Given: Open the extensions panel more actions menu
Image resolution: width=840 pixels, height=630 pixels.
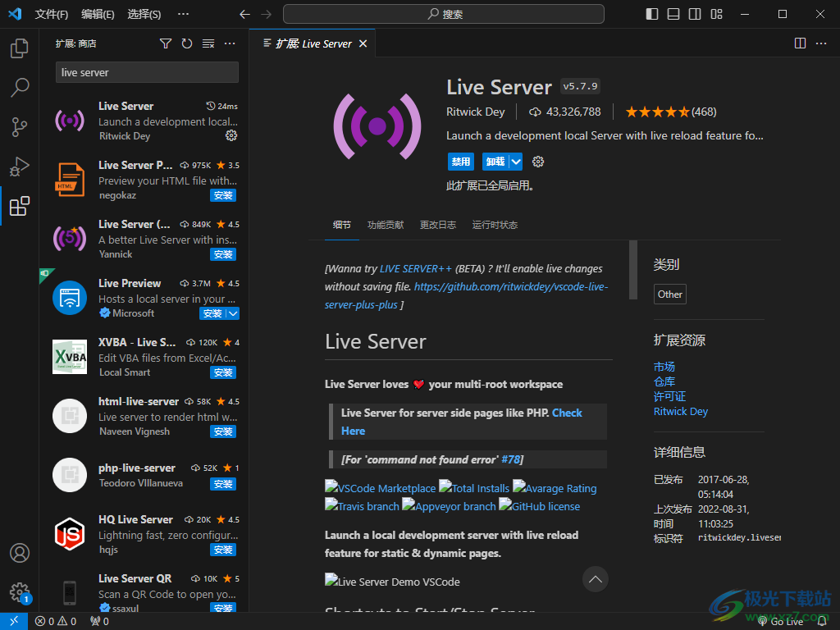Looking at the screenshot, I should tap(230, 43).
